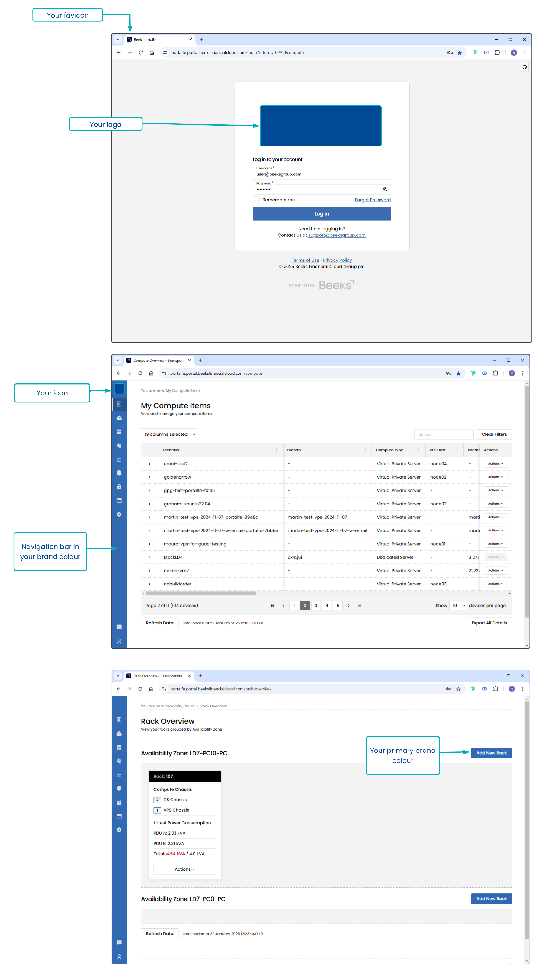Click Add New Rack for zone LD7-PC10-PC
This screenshot has width=542, height=980.
click(491, 753)
